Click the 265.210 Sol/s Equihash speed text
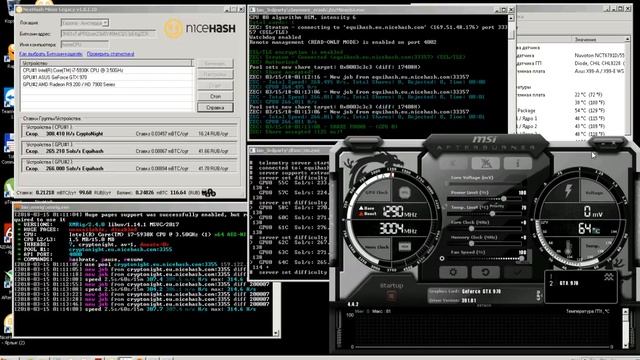 pyautogui.click(x=74, y=151)
